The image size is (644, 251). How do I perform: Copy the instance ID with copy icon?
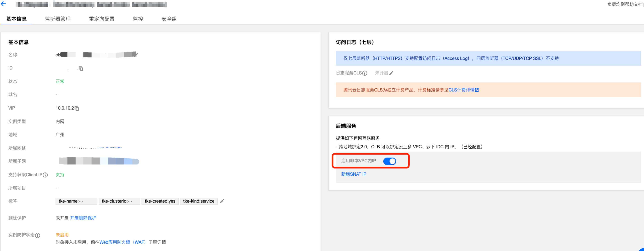81,68
